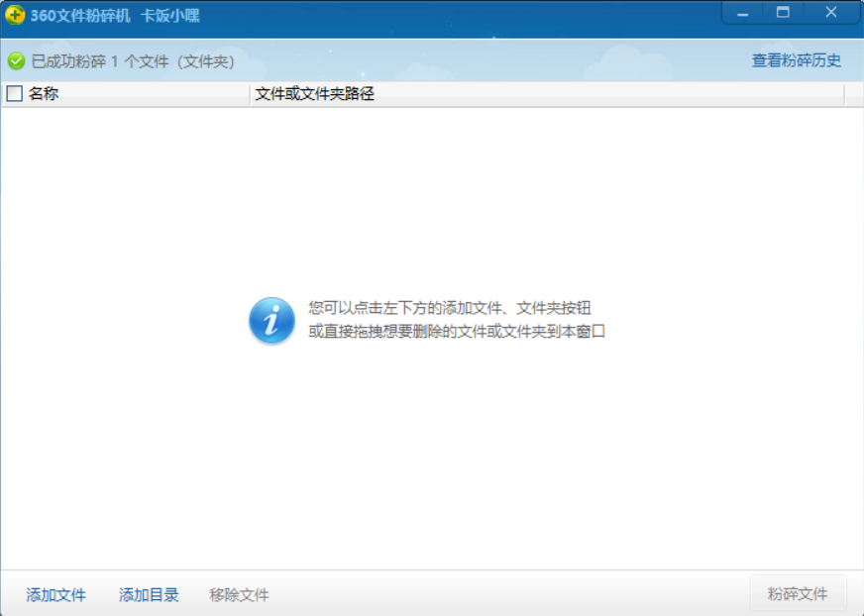Click 移除文件 to remove files
864x616 pixels.
click(239, 594)
